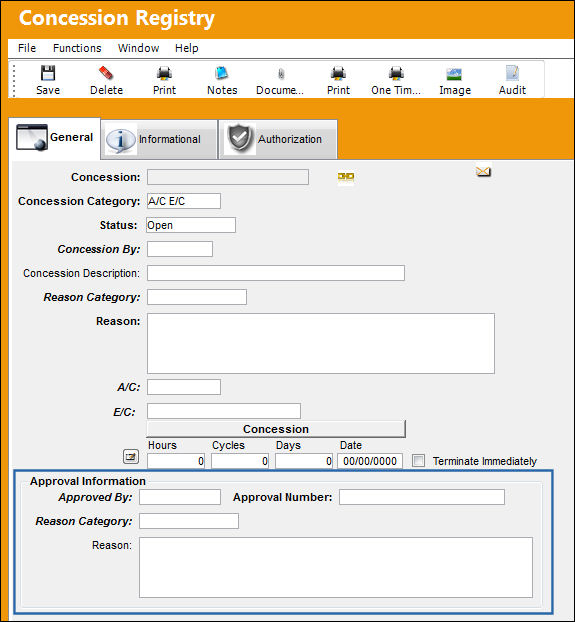The image size is (575, 622).
Task: Click the Approval Information Reason Category field
Action: coord(189,521)
